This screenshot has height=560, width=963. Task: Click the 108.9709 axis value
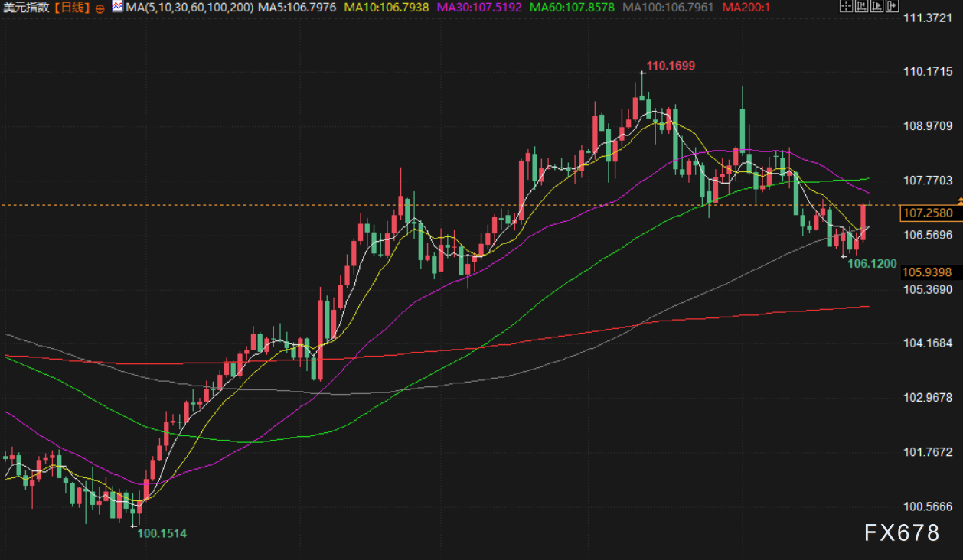(x=928, y=125)
